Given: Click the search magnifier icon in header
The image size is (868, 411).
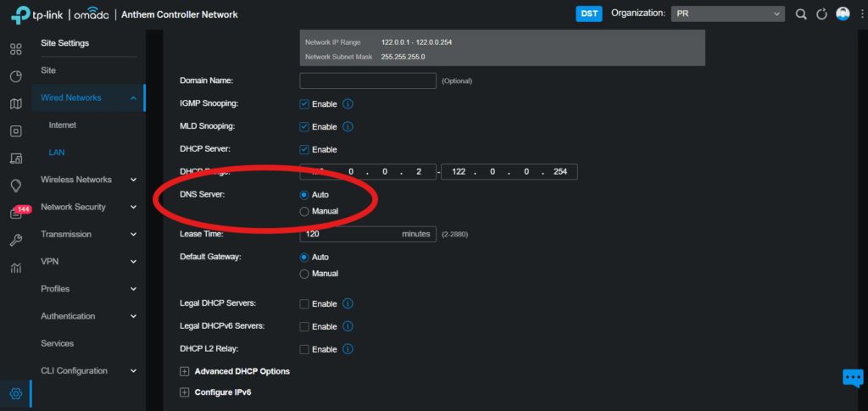Looking at the screenshot, I should [x=801, y=14].
